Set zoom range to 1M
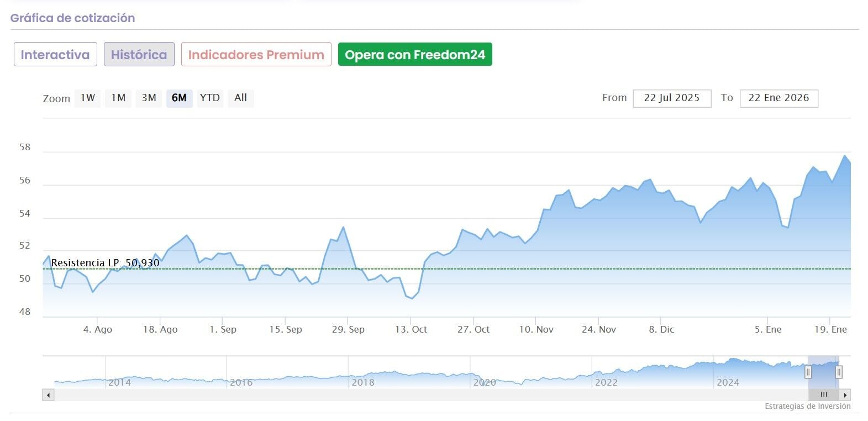Screen dimensions: 868x421 pyautogui.click(x=118, y=98)
